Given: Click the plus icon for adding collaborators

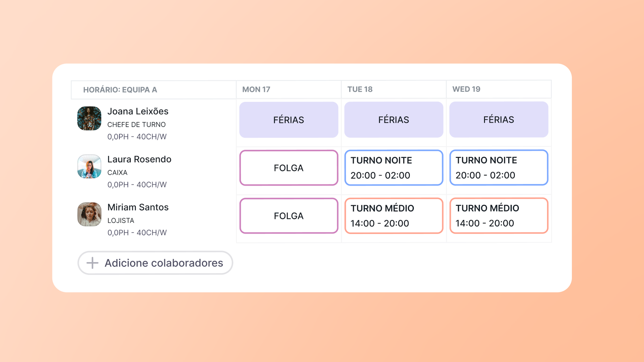Looking at the screenshot, I should (x=92, y=263).
